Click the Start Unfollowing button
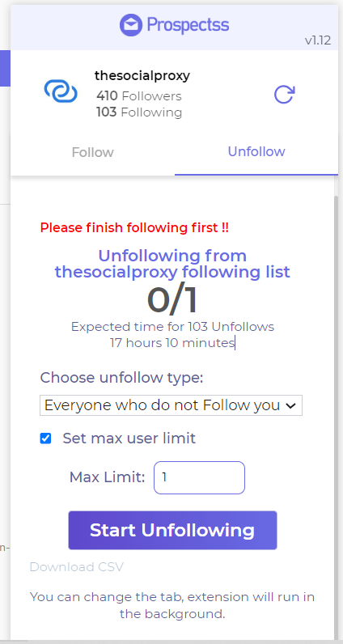 click(172, 530)
